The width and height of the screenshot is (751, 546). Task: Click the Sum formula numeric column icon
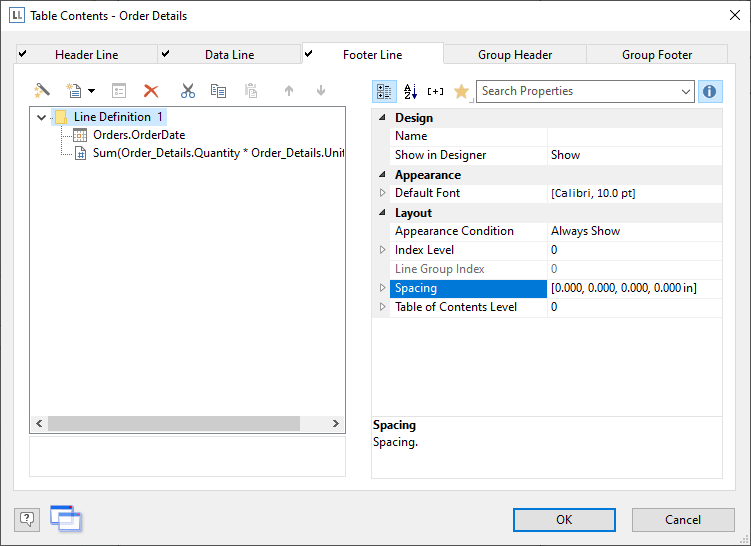(80, 153)
